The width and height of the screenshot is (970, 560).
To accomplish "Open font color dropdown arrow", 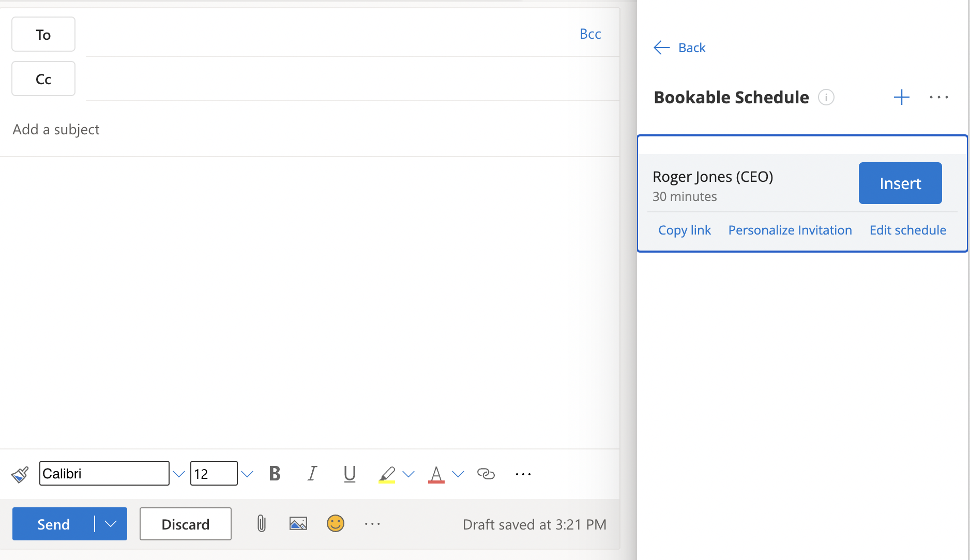I will (458, 474).
